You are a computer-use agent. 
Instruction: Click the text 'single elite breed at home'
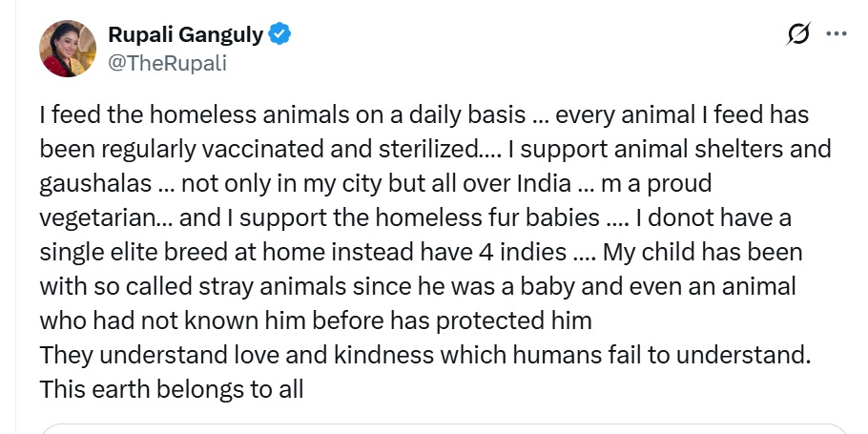point(182,253)
